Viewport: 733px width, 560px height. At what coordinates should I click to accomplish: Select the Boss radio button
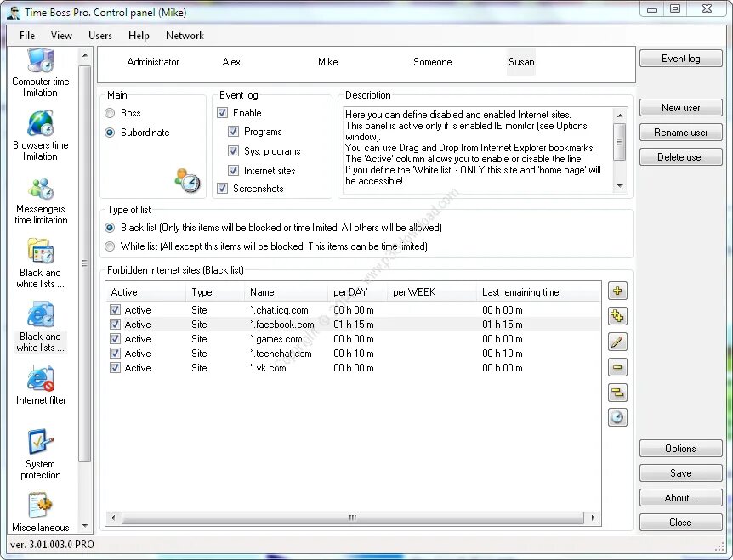110,113
